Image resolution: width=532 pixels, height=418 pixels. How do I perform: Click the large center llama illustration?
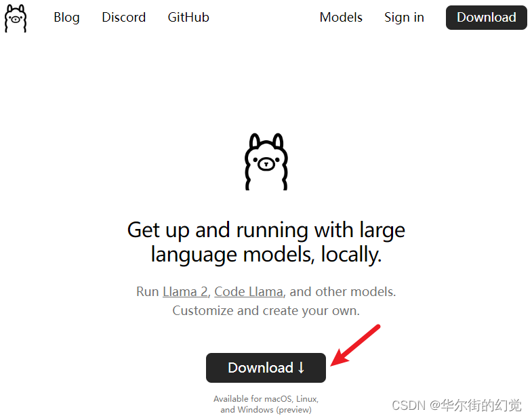(266, 161)
